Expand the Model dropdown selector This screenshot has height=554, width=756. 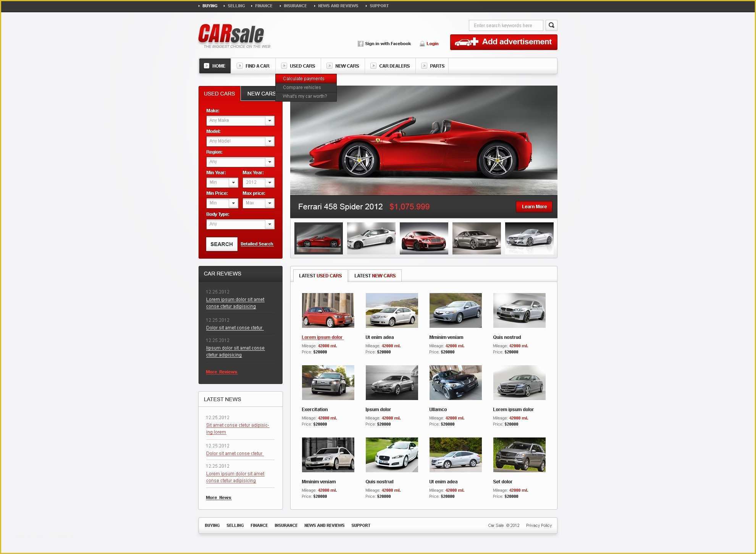tap(269, 140)
